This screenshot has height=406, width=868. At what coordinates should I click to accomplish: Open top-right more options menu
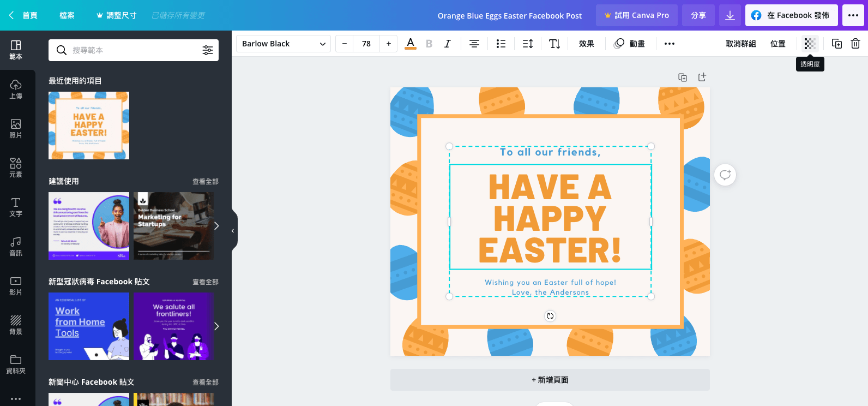coord(853,15)
